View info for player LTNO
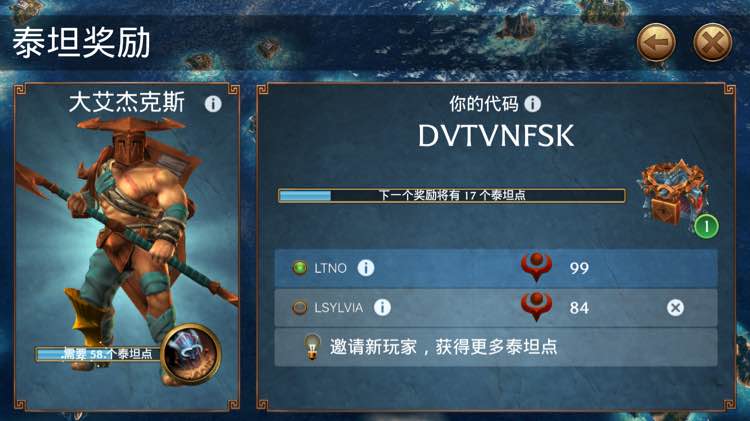The height and width of the screenshot is (421, 750). (x=366, y=268)
